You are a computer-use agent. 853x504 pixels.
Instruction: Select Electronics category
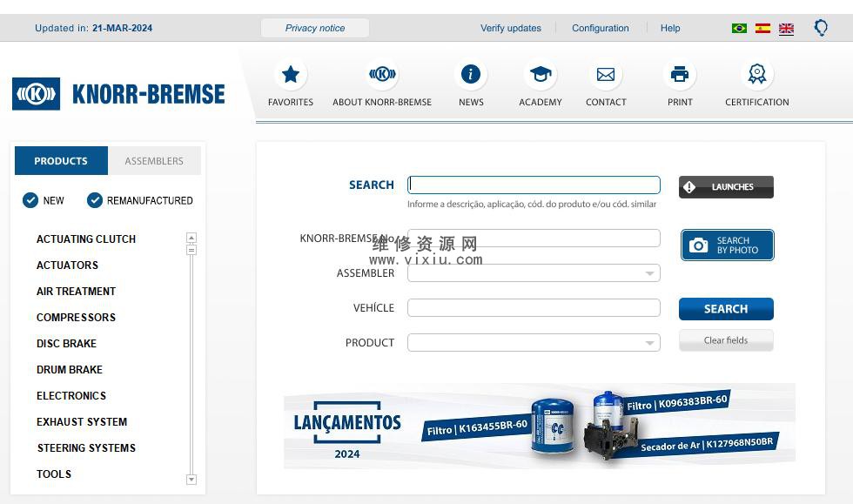click(71, 396)
